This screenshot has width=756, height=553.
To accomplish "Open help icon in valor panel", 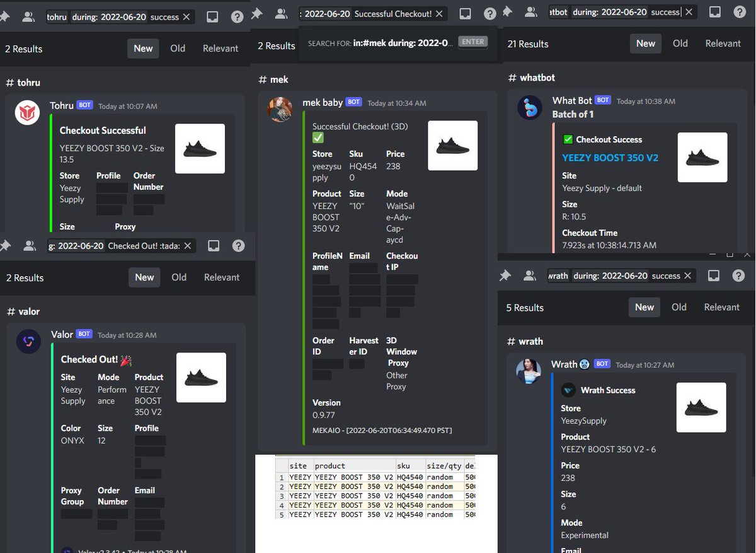I will (x=238, y=246).
